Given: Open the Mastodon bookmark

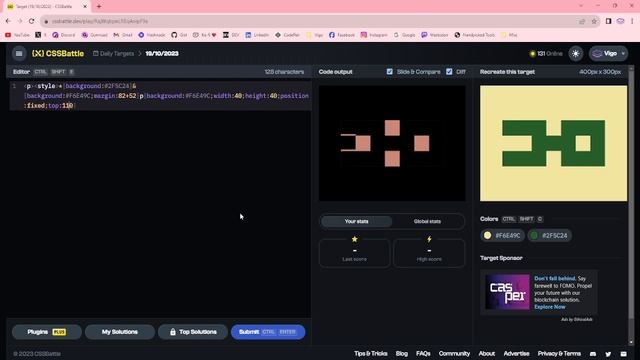Looking at the screenshot, I should (435, 35).
